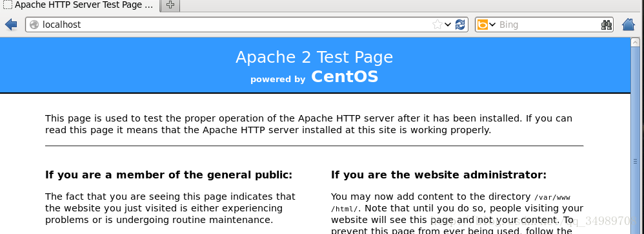Click heading "If you are a member of the general public:"
Viewport: 644px width, 234px height.
point(169,175)
